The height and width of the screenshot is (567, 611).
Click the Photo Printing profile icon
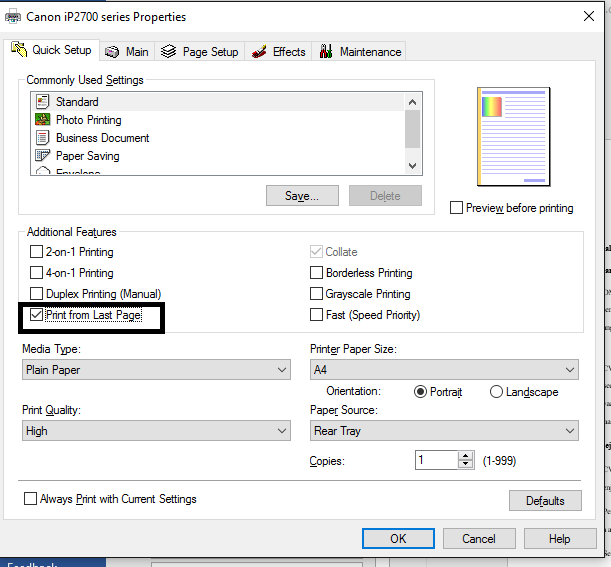42,119
